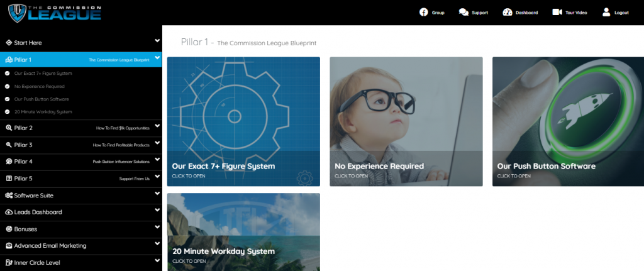Open the Tour Video header link
The width and height of the screenshot is (644, 271).
576,13
